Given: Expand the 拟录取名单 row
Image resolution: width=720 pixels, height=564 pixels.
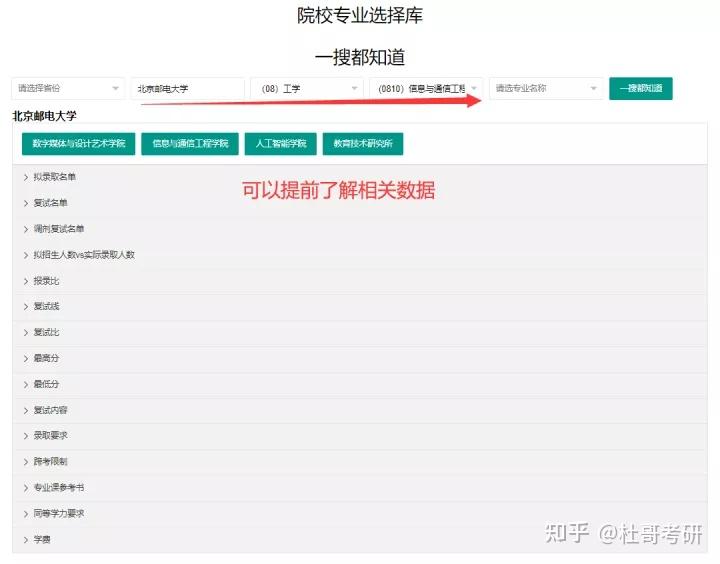Looking at the screenshot, I should click(x=360, y=177).
